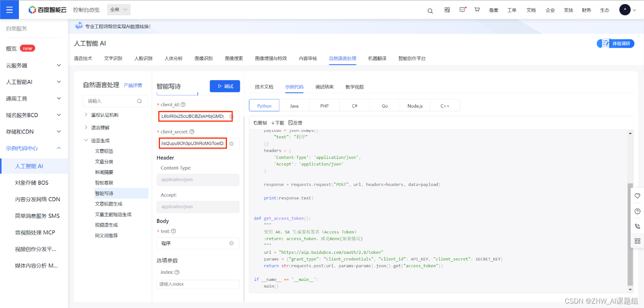Click the Baidu AI Cloud logo
The width and height of the screenshot is (644, 308).
click(x=47, y=10)
